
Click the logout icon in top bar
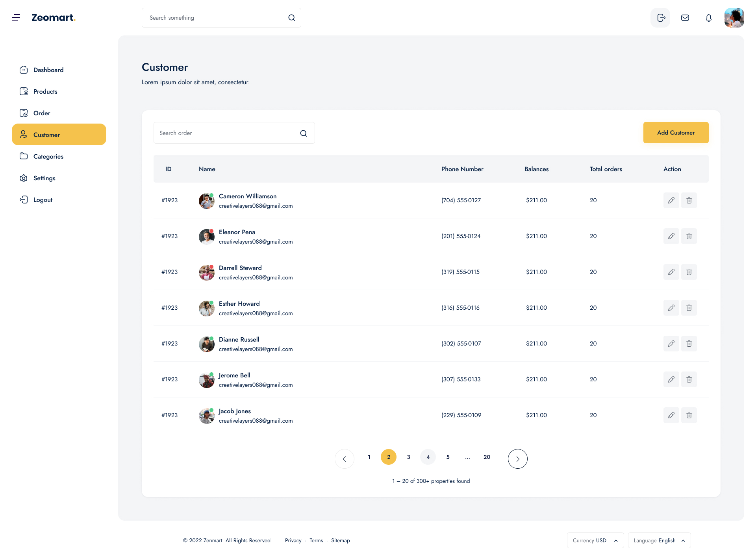point(660,18)
